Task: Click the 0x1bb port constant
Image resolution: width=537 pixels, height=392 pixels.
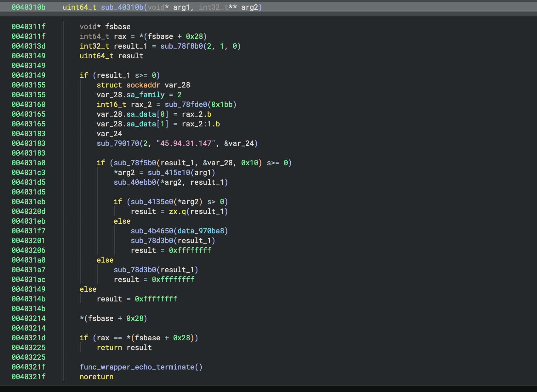Action: coord(222,105)
